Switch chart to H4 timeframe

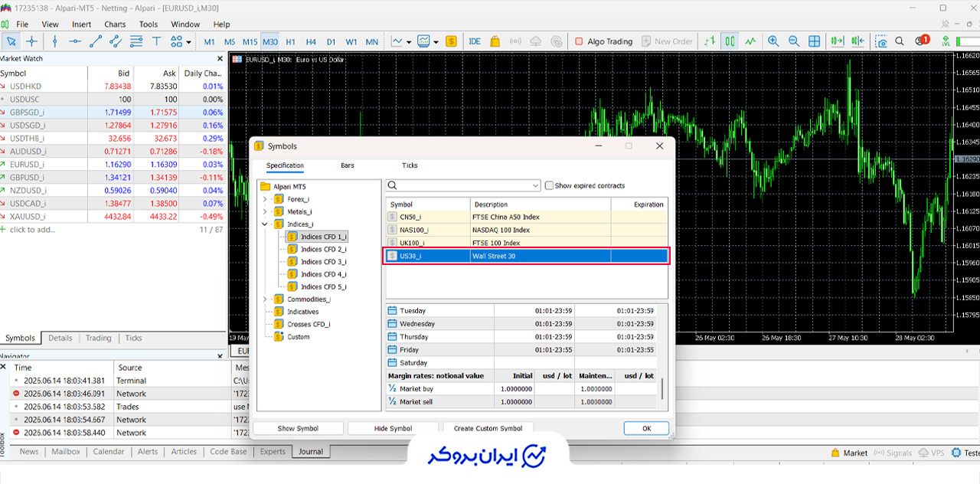[311, 41]
